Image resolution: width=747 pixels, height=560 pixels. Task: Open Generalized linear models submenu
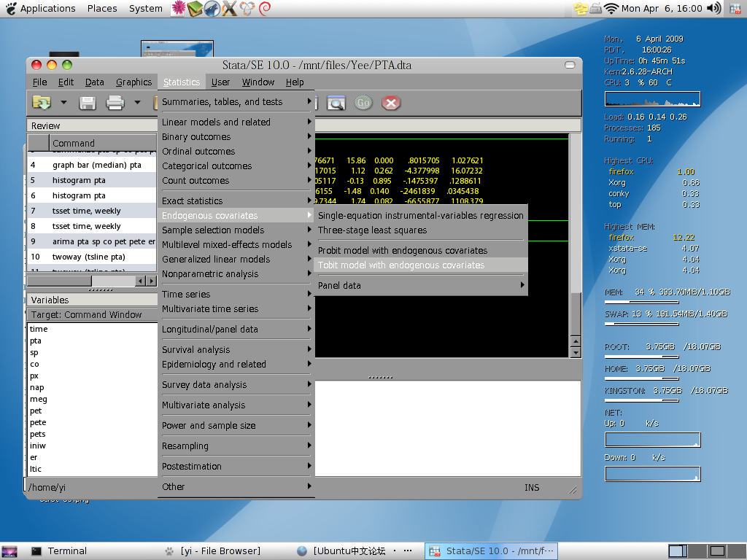[236, 259]
